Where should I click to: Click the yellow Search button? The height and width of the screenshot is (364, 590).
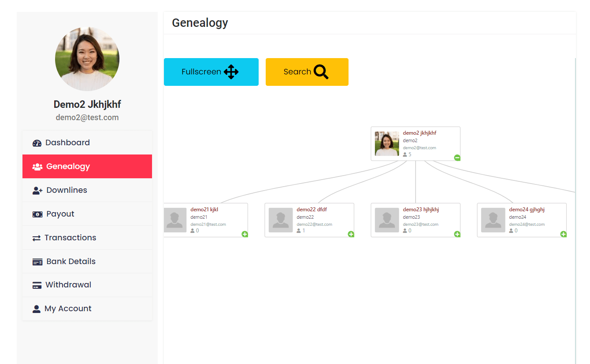coord(307,72)
